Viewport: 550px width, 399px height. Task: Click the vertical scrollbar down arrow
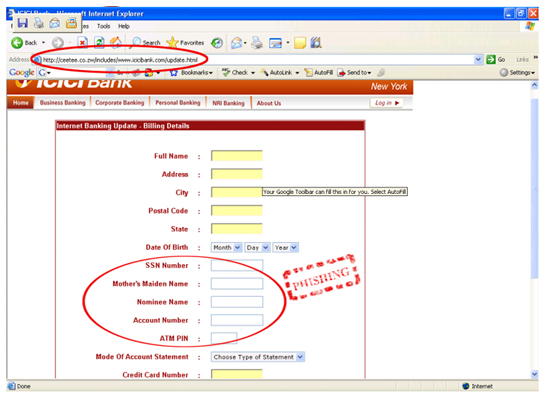pyautogui.click(x=534, y=374)
